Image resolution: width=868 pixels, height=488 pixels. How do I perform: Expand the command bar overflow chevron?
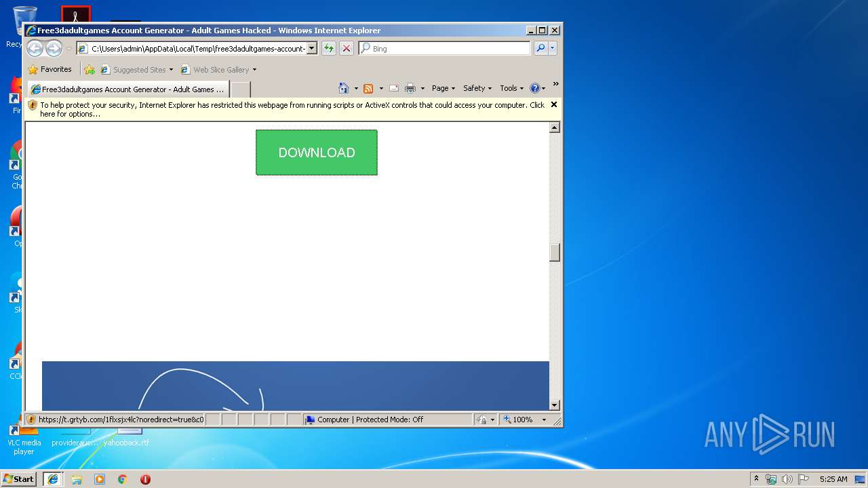coord(555,85)
